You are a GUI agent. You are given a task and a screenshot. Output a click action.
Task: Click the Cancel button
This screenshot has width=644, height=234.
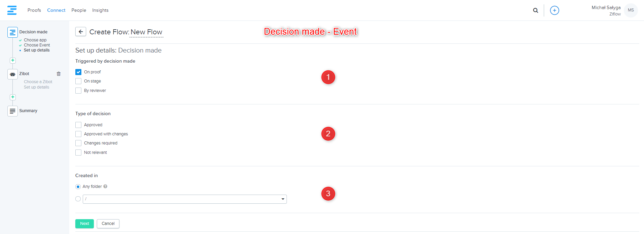(x=108, y=224)
